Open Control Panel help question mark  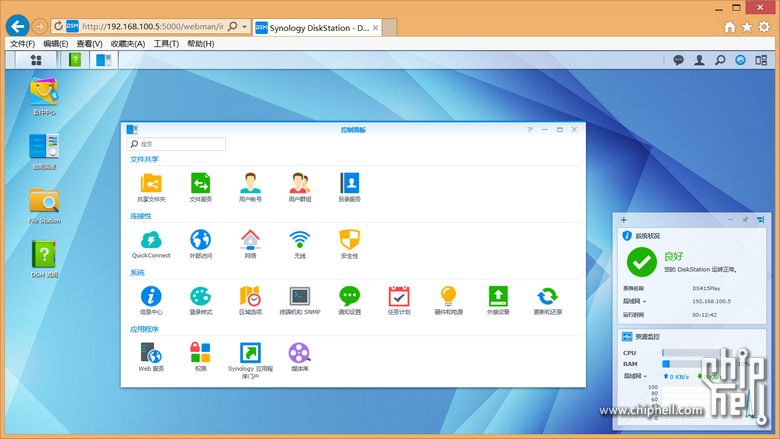point(530,129)
